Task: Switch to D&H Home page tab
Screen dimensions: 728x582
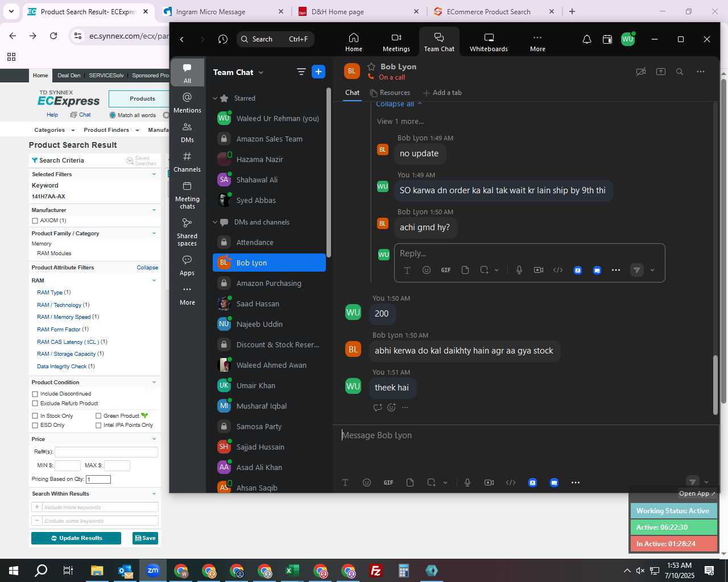Action: tap(358, 11)
